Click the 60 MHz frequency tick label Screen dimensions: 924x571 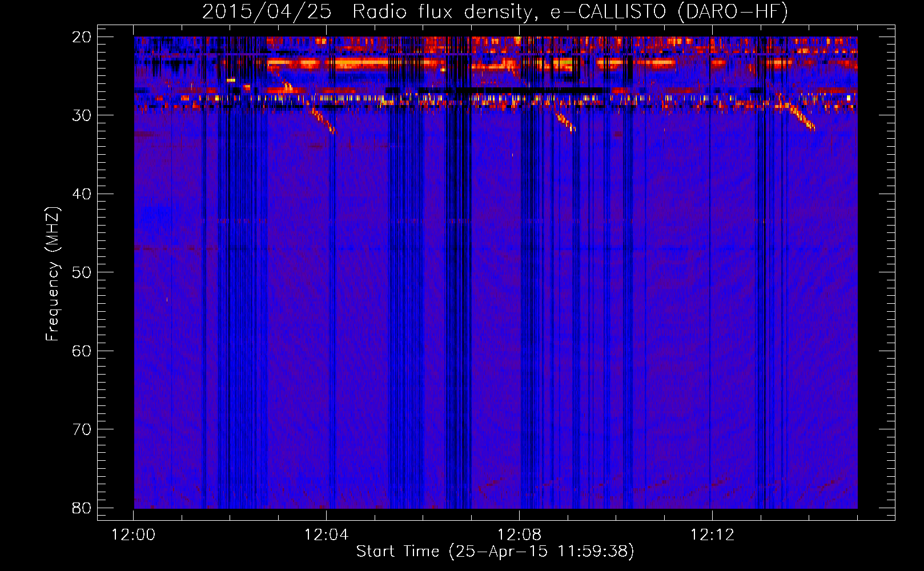(82, 351)
